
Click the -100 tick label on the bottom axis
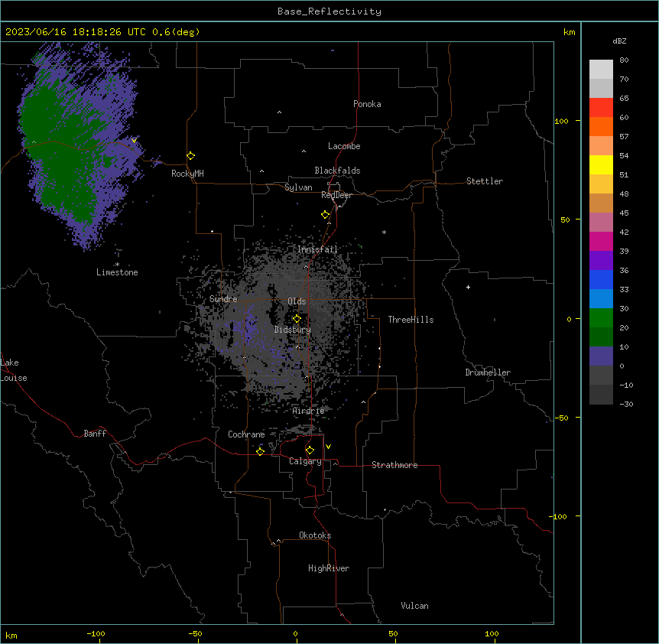pos(96,633)
